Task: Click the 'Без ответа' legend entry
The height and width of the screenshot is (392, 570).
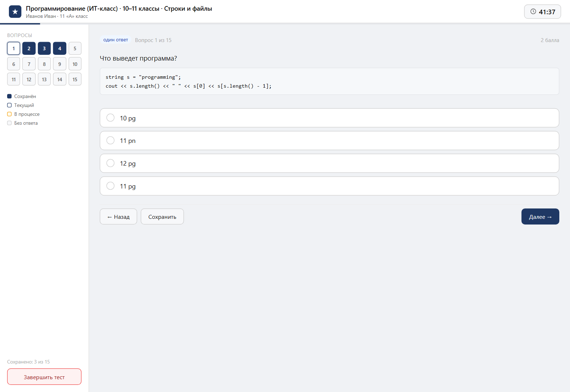Action: (x=22, y=123)
